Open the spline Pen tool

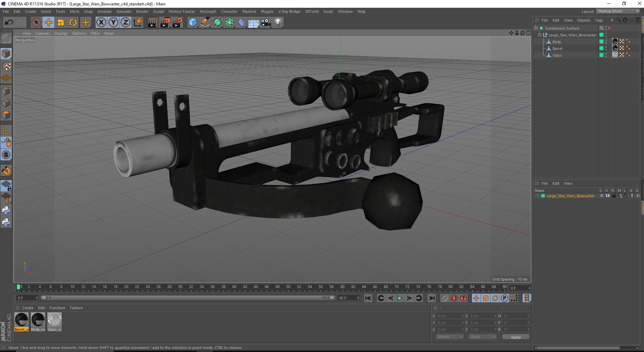(205, 23)
